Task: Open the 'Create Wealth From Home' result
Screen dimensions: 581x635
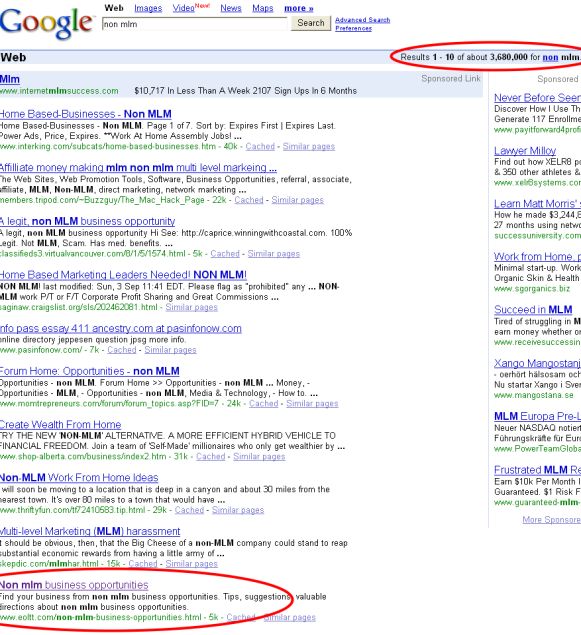Action: pos(60,425)
